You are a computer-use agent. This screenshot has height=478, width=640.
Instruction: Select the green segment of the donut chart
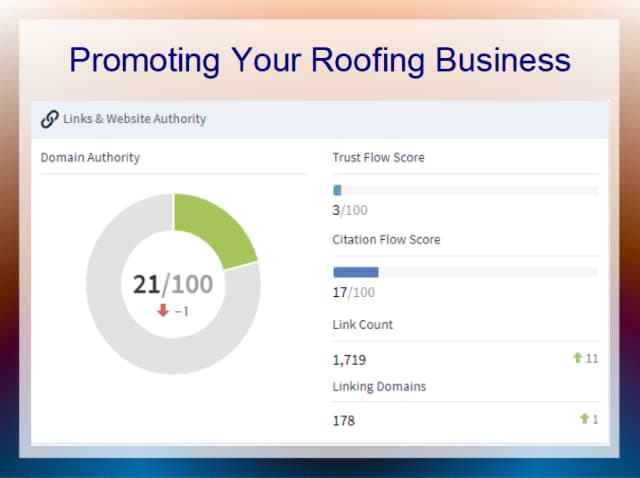point(217,229)
